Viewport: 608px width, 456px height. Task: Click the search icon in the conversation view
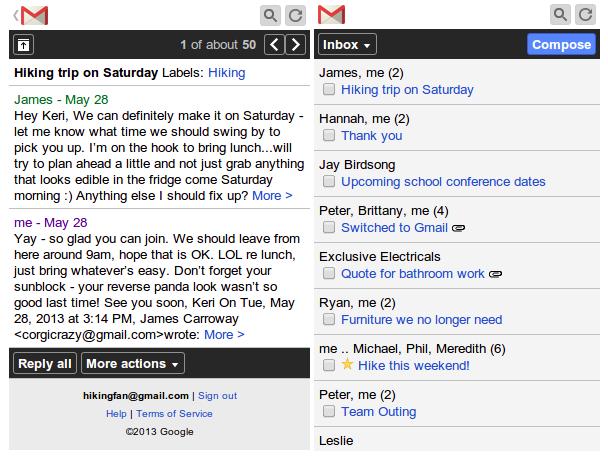pyautogui.click(x=270, y=15)
